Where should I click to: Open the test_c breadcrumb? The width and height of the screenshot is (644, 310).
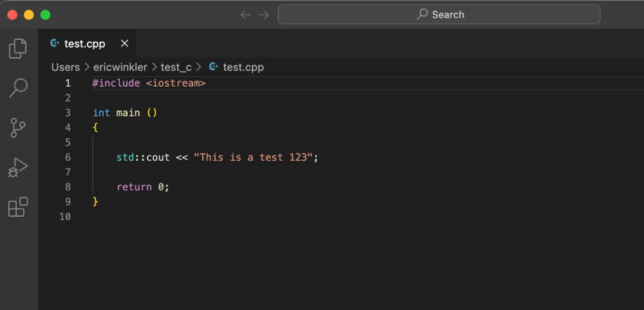coord(176,68)
